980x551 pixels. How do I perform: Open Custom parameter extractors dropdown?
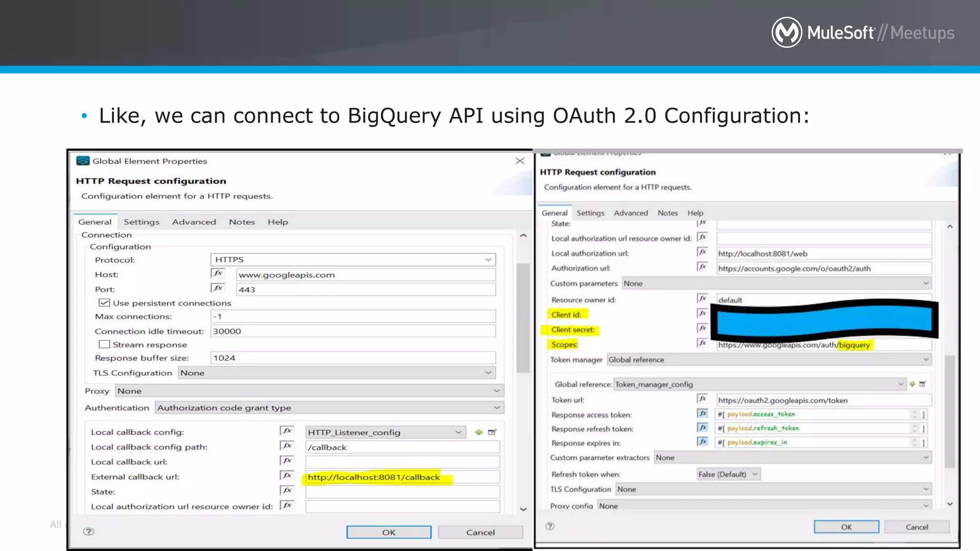793,458
